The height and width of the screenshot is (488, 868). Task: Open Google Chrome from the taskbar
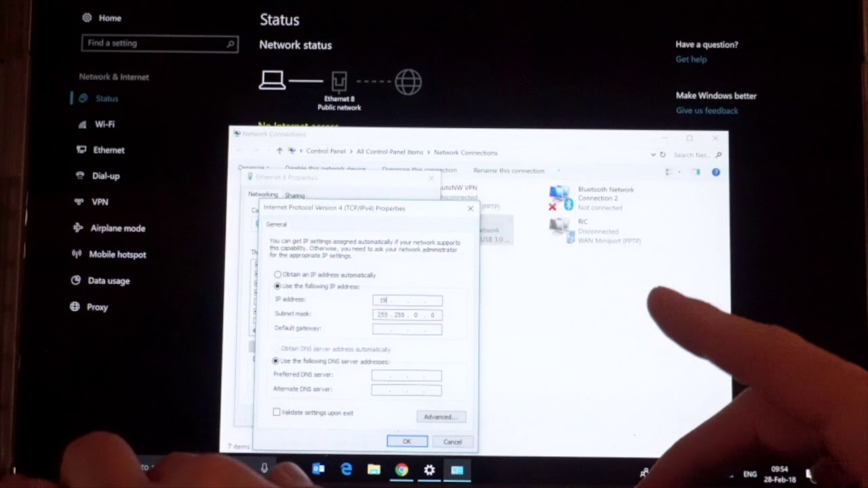pos(401,469)
